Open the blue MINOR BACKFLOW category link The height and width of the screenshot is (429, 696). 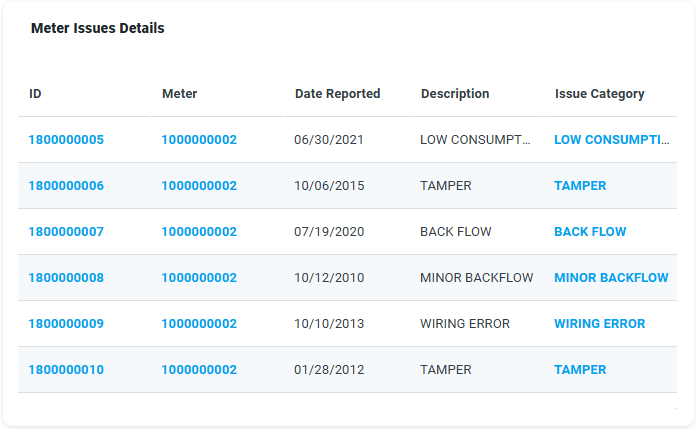point(611,278)
